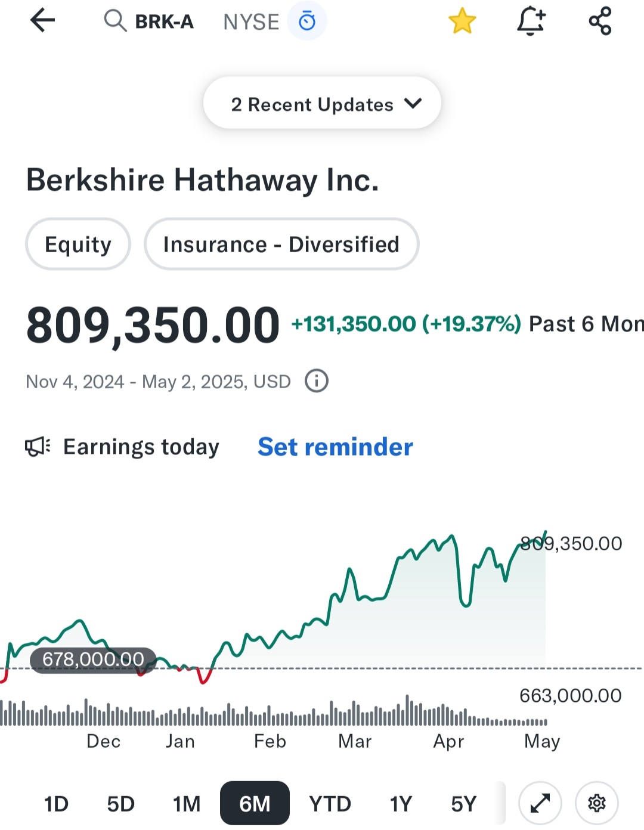Click the Set reminder link

pyautogui.click(x=335, y=447)
